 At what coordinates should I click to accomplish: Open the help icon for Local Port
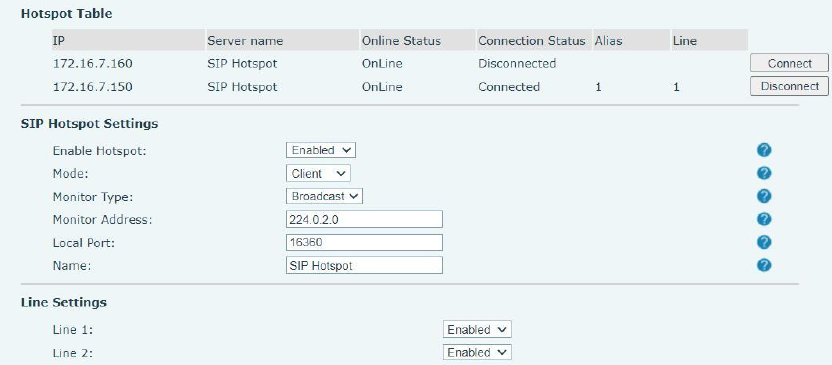764,242
